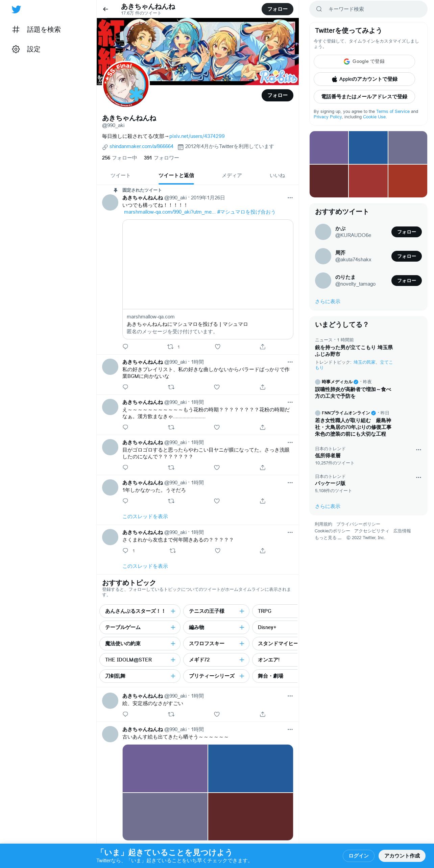This screenshot has height=868, width=434.
Task: Click アカウント作成 in bottom banner
Action: [402, 856]
